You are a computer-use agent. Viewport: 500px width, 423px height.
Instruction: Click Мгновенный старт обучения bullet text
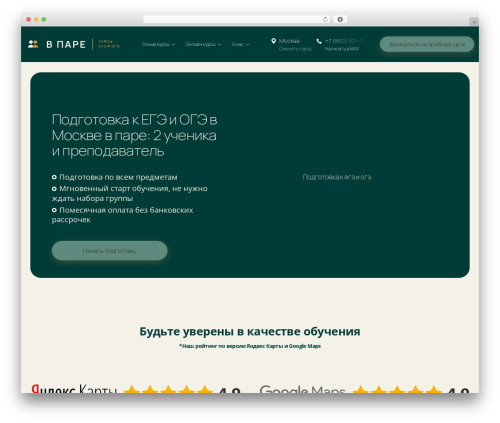coord(130,193)
